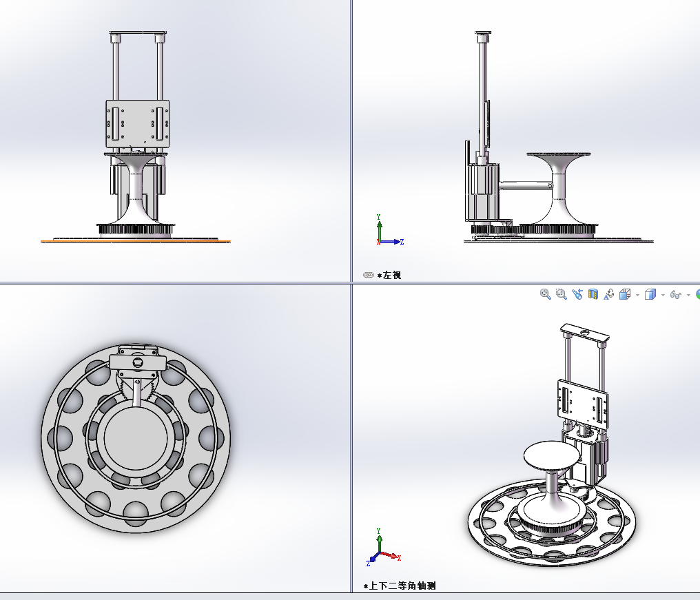Activate the Zoom to Area tool

tap(560, 294)
